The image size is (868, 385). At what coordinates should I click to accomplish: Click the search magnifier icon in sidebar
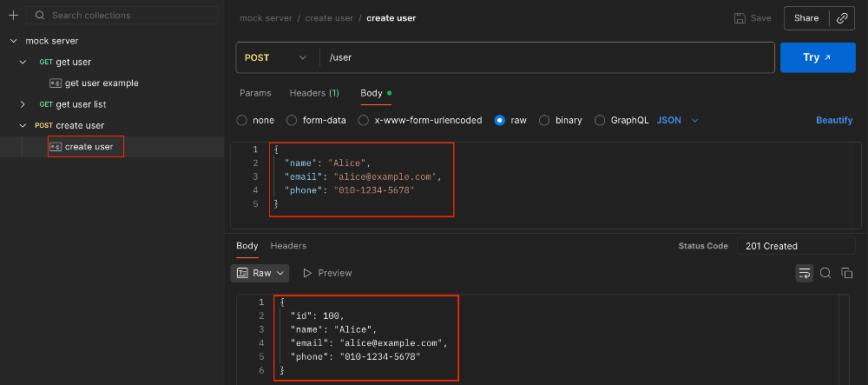pyautogui.click(x=40, y=16)
